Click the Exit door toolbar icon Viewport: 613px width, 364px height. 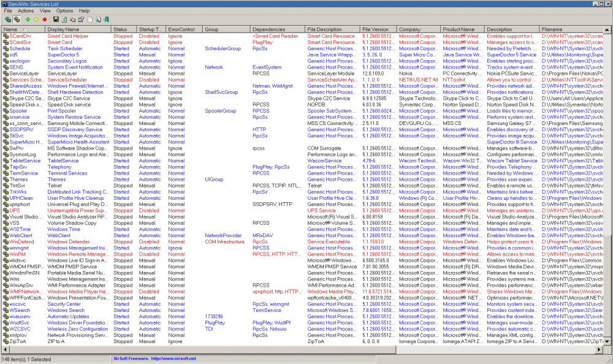pos(107,20)
